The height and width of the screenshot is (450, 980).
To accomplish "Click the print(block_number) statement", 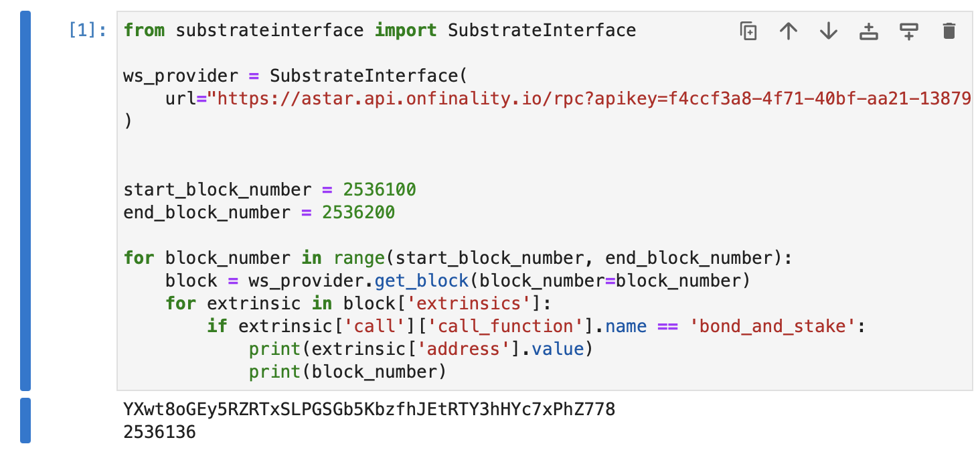I will coord(347,372).
